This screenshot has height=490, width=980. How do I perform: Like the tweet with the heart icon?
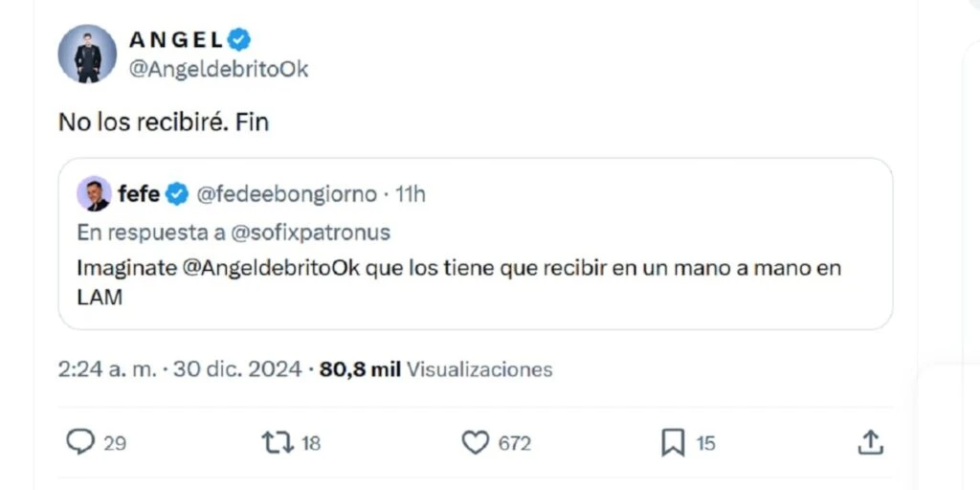[x=476, y=441]
